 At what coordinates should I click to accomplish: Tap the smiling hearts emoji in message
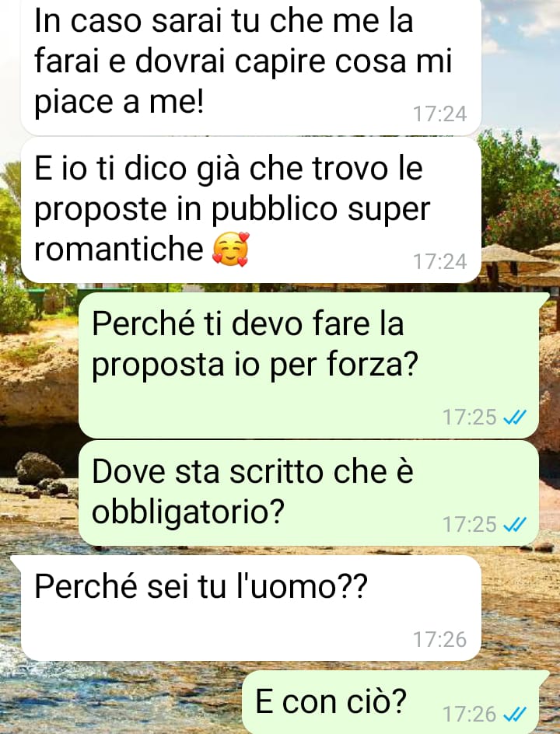[x=230, y=250]
